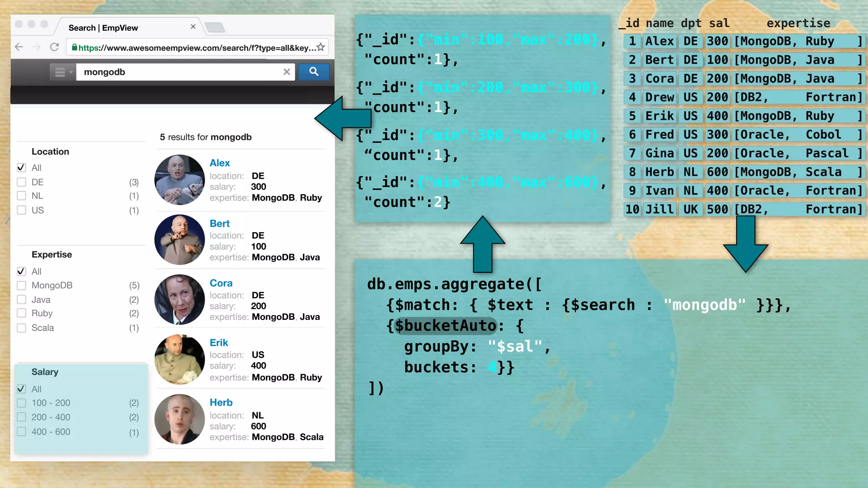
Task: Open Herb's profile link
Action: pyautogui.click(x=221, y=402)
